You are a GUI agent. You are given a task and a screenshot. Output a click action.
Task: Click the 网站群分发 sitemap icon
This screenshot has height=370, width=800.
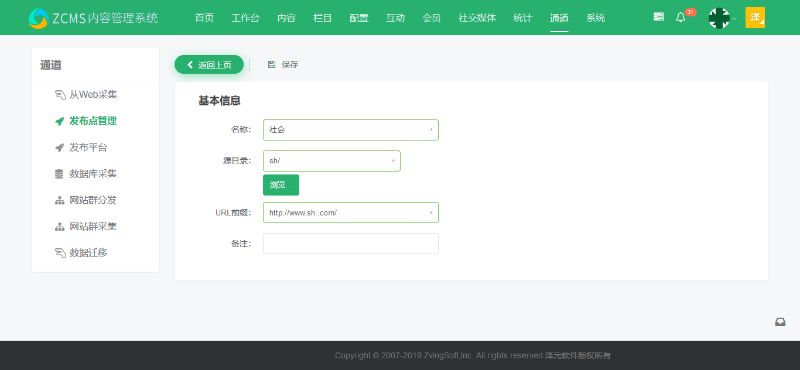coord(59,201)
